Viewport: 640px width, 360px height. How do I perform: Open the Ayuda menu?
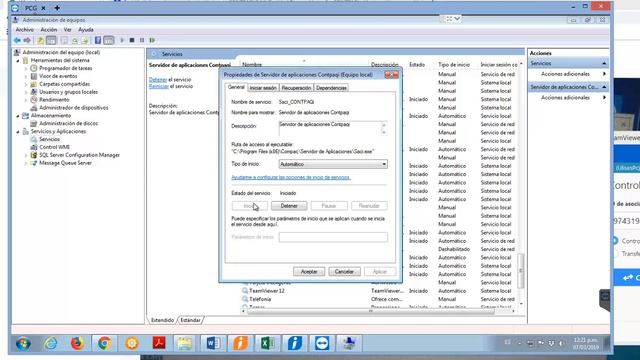coord(86,30)
